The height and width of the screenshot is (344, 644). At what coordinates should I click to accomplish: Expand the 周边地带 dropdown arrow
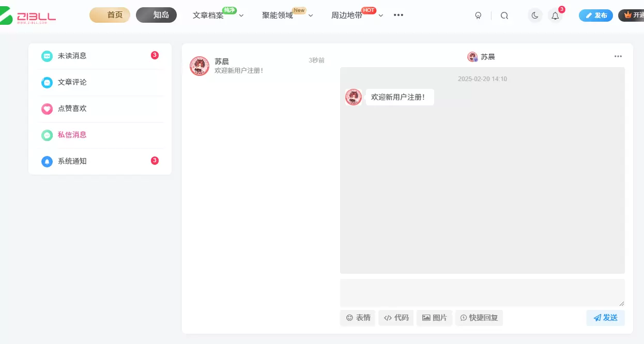tap(381, 15)
